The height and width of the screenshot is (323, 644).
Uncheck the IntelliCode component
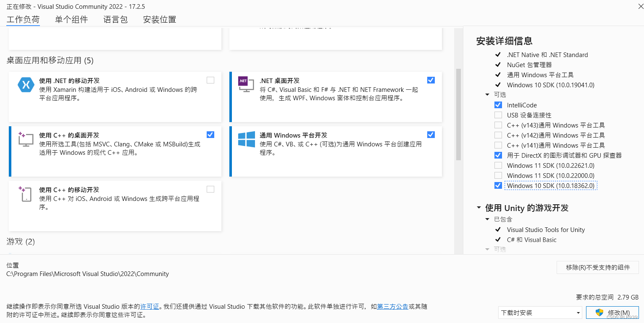[x=498, y=104]
